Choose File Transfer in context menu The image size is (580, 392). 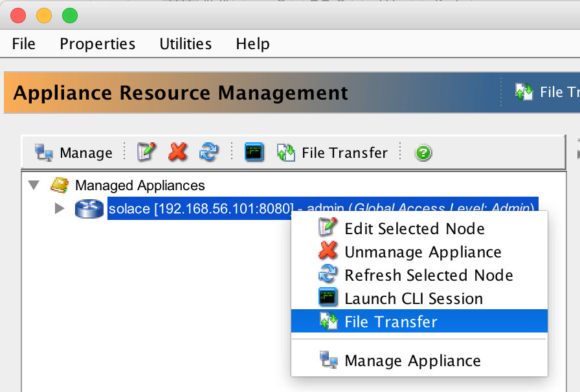(x=419, y=321)
